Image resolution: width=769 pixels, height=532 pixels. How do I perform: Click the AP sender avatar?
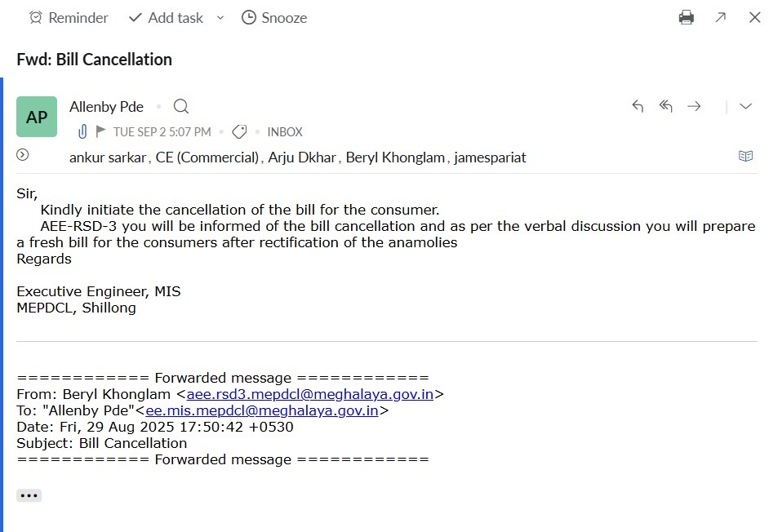(37, 117)
